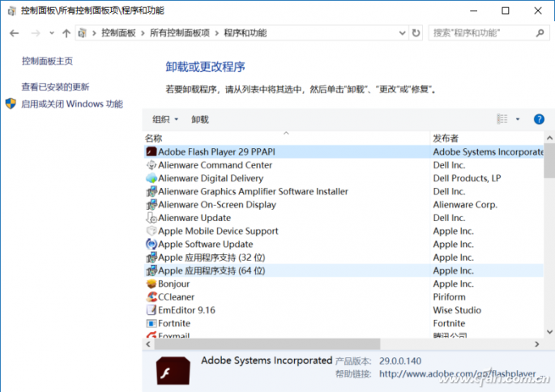This screenshot has width=555, height=392.
Task: Refresh the address bar location
Action: [416, 33]
